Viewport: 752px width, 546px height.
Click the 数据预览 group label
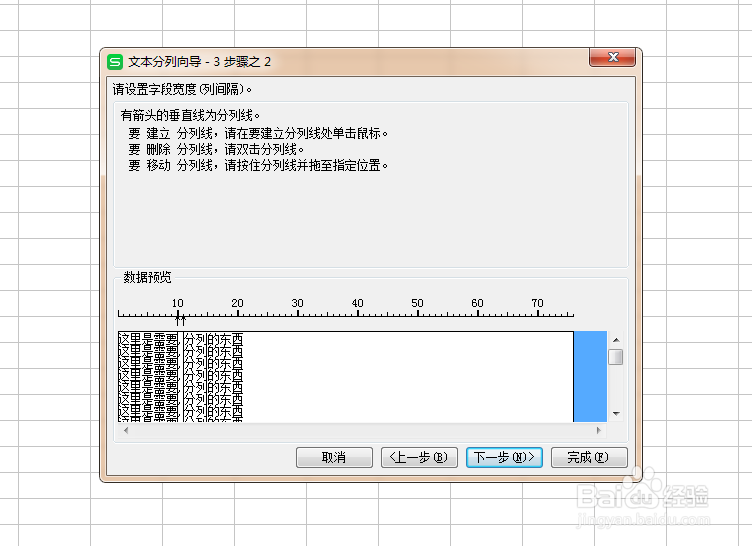(x=147, y=277)
